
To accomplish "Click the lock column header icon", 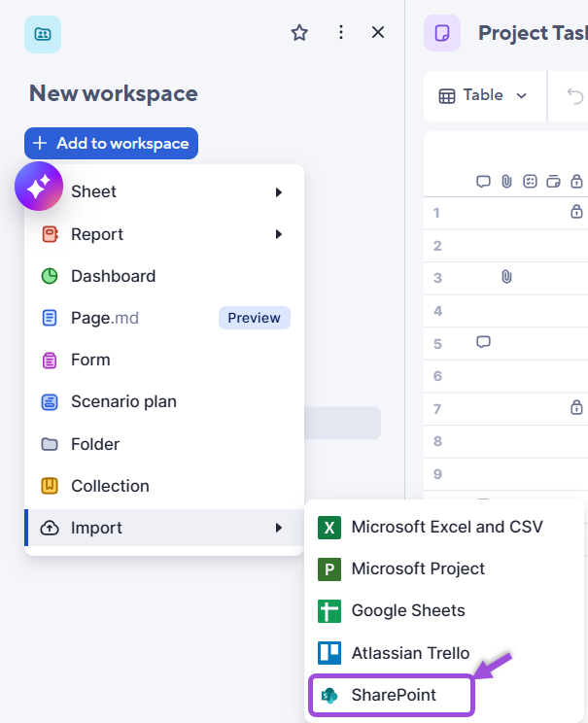I will tap(576, 181).
